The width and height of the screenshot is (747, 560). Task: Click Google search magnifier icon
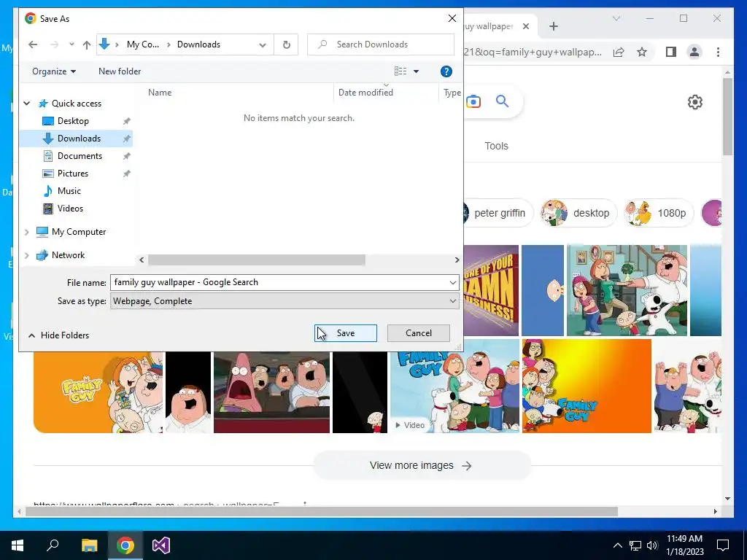point(502,101)
